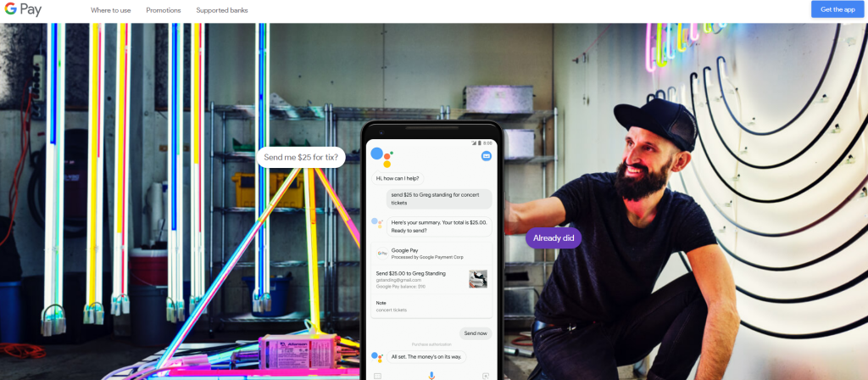The width and height of the screenshot is (868, 380).
Task: Open the Where to use menu item
Action: (x=111, y=10)
